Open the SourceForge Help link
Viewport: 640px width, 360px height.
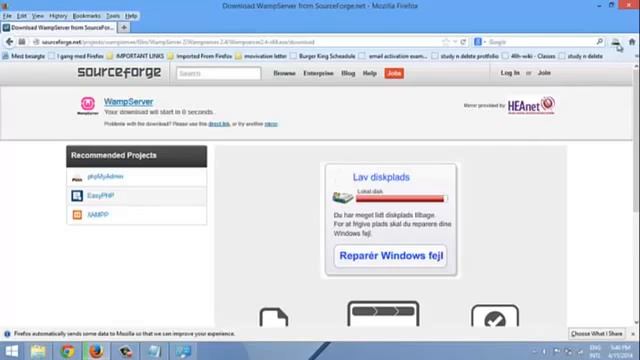369,73
